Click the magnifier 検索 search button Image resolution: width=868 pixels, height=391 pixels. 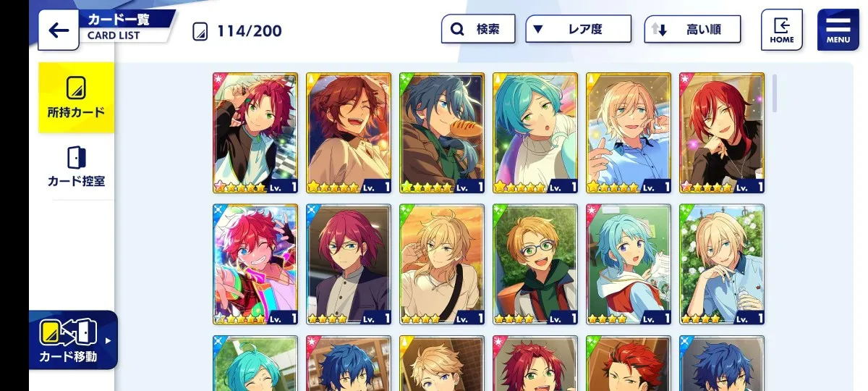tap(478, 30)
